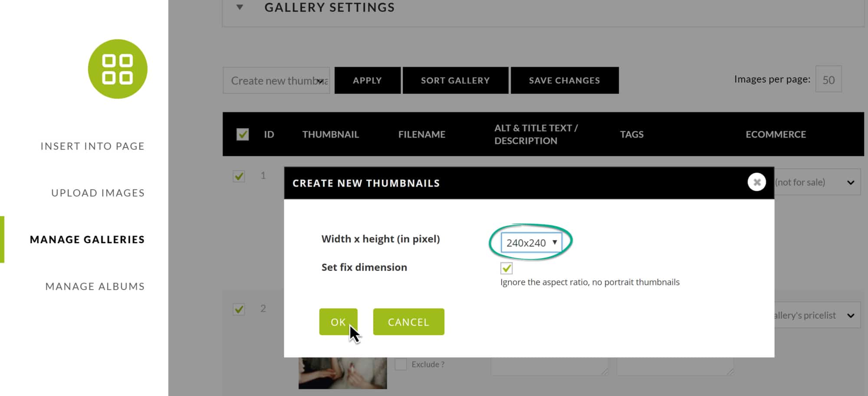Go to Upload Images
Screen dimensions: 868x396
(x=98, y=193)
